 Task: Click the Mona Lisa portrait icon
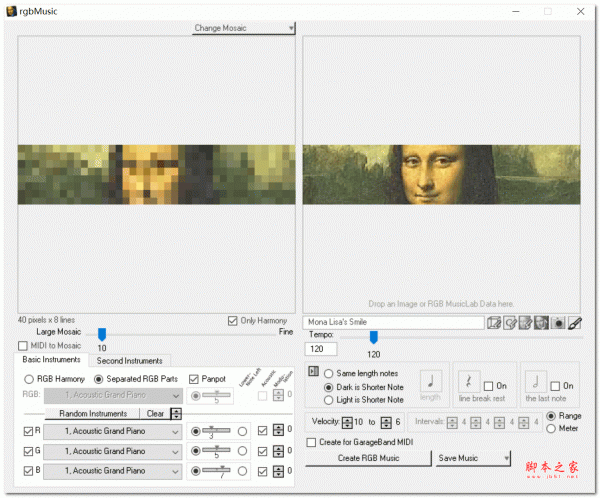click(x=541, y=323)
